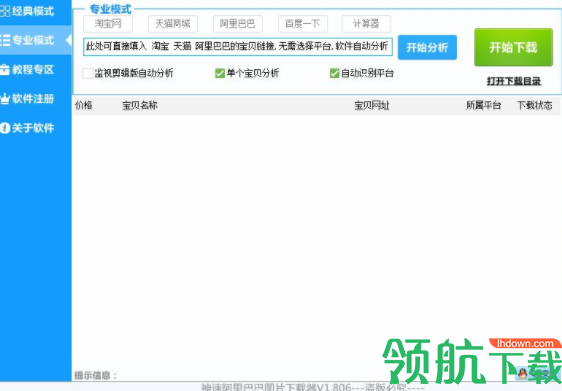Open the 淘宝网 shortcut button

[108, 24]
